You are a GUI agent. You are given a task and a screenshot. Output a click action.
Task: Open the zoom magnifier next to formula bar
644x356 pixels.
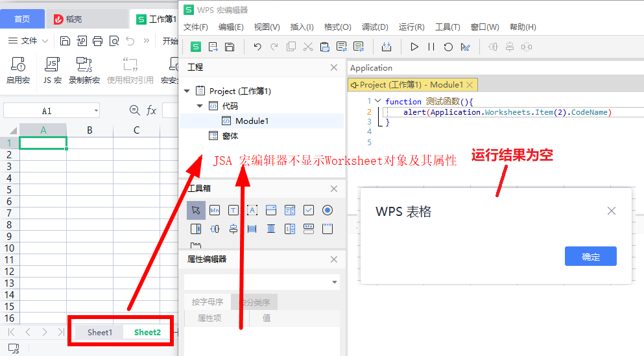coord(134,110)
